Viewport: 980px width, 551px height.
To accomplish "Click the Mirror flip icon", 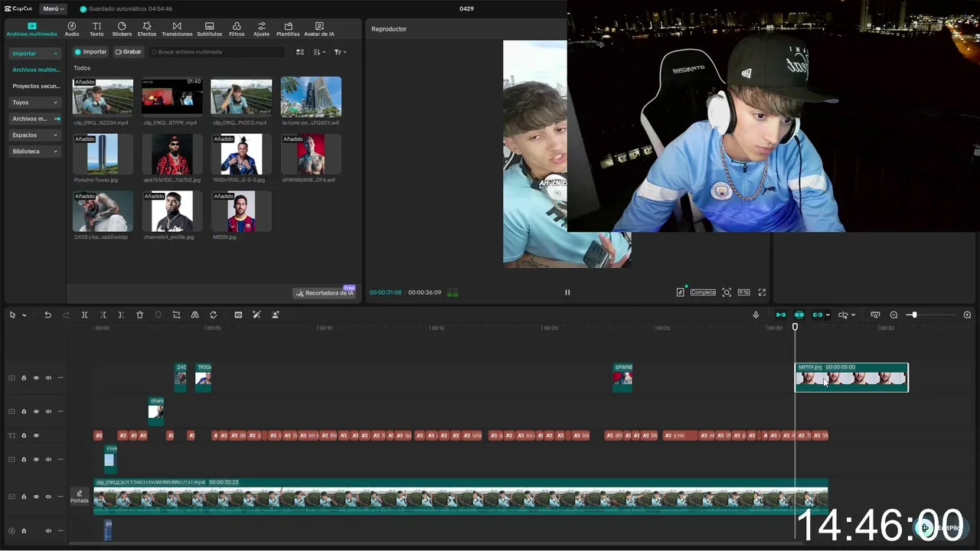I will 194,315.
